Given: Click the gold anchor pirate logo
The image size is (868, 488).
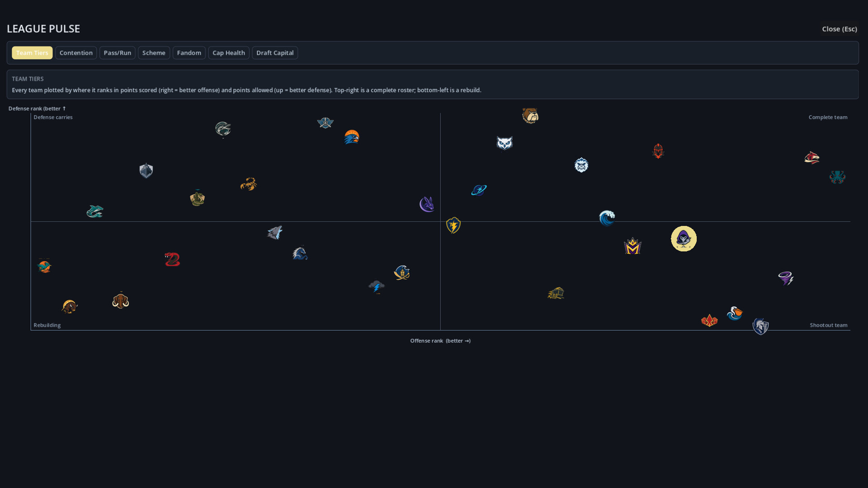Looking at the screenshot, I should (x=402, y=272).
